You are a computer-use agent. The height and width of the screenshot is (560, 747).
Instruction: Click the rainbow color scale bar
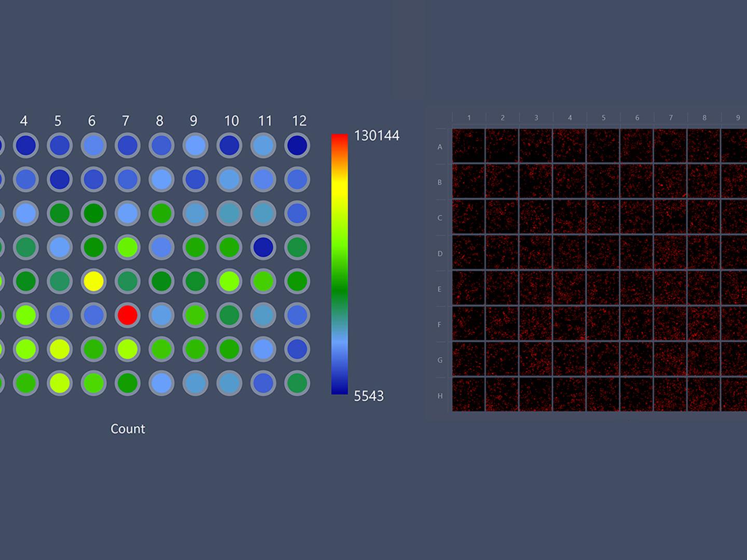tap(339, 264)
